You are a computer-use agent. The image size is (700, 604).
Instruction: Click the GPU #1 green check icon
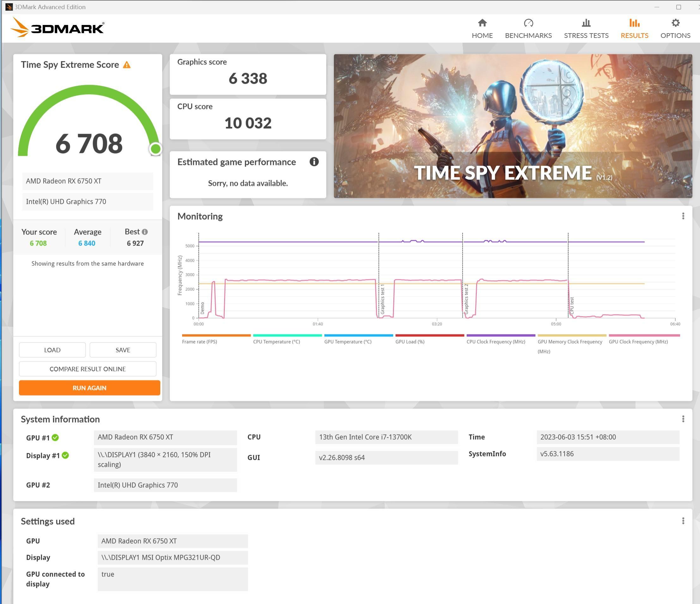55,437
